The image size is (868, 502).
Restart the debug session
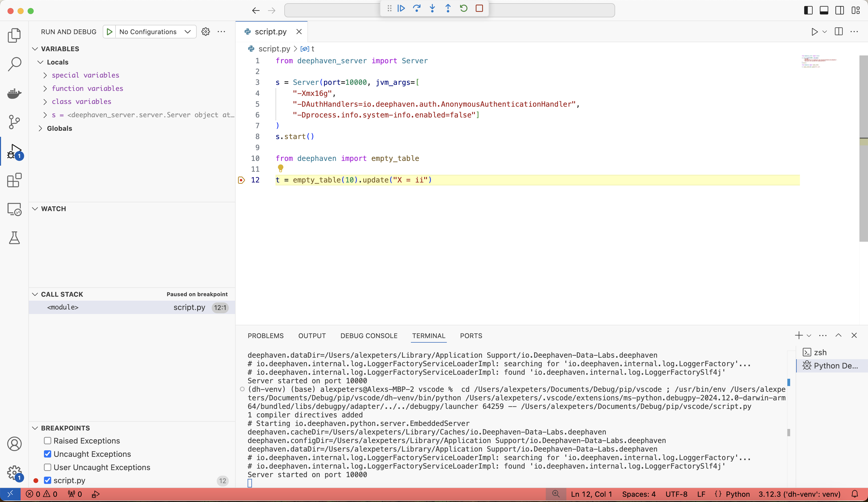464,8
